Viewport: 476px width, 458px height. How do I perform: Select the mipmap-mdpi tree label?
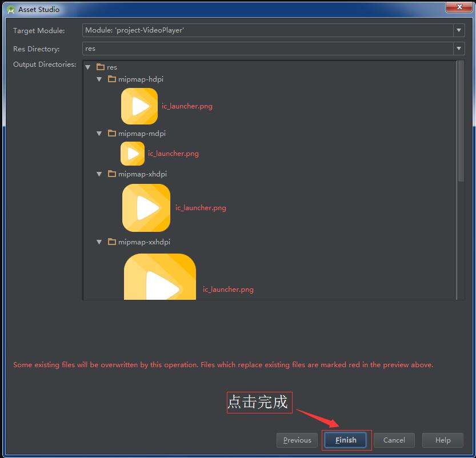(x=142, y=134)
